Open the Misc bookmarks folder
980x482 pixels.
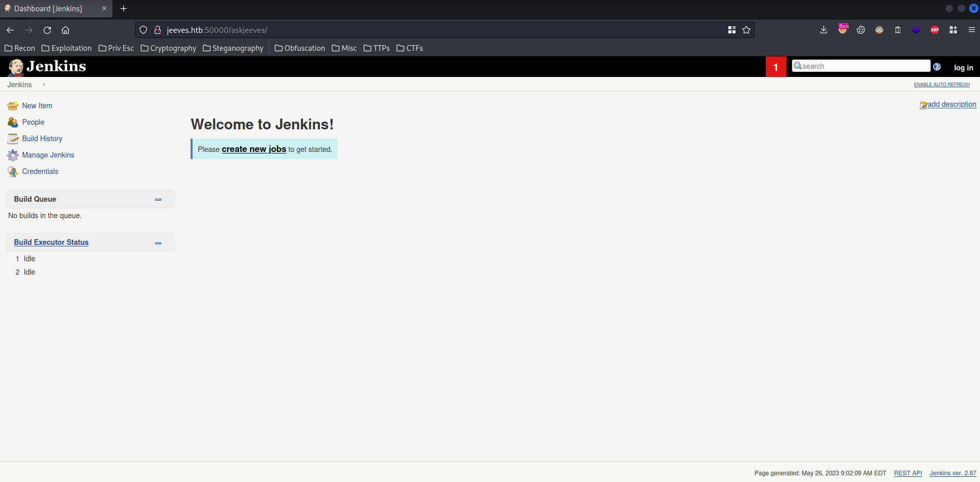point(344,48)
